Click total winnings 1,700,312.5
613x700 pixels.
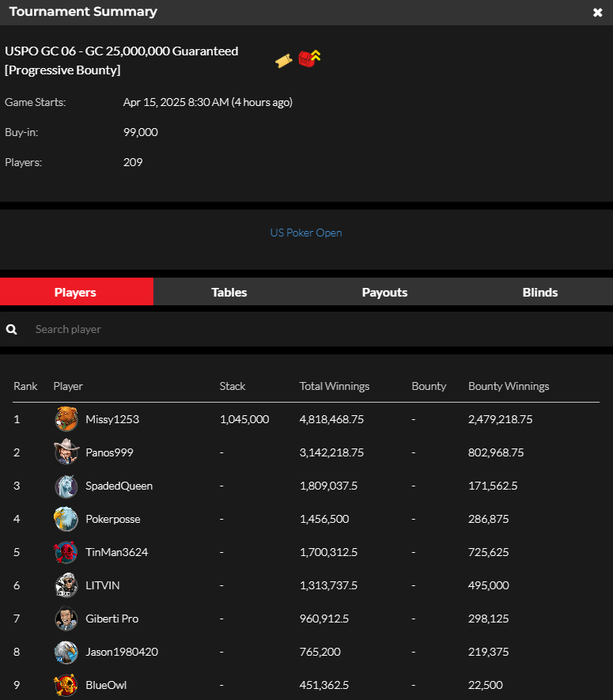328,552
